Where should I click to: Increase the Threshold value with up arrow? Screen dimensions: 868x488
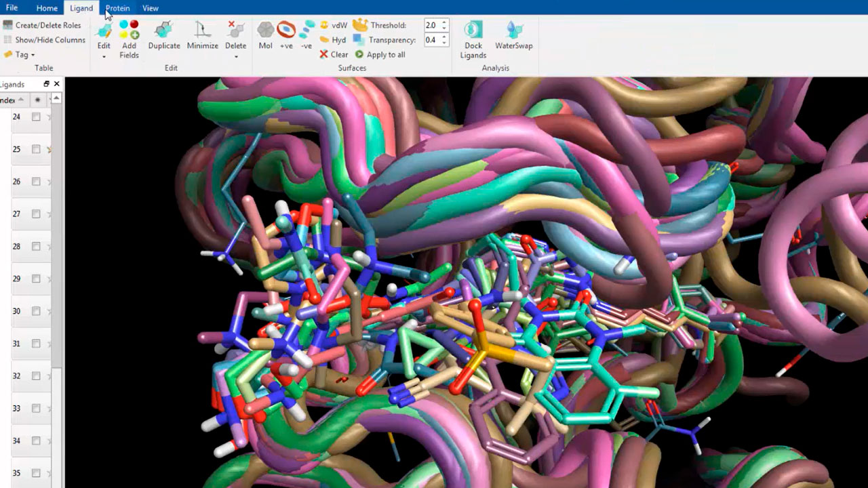click(x=444, y=22)
